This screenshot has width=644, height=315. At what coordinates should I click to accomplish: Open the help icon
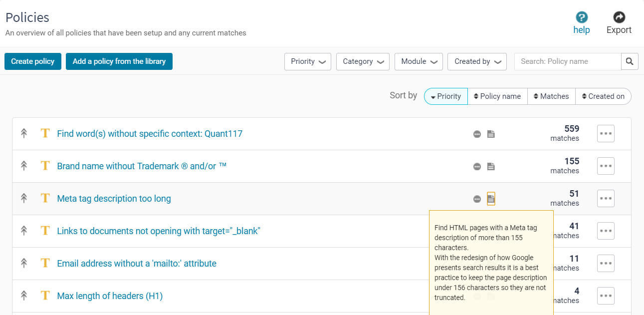[581, 17]
